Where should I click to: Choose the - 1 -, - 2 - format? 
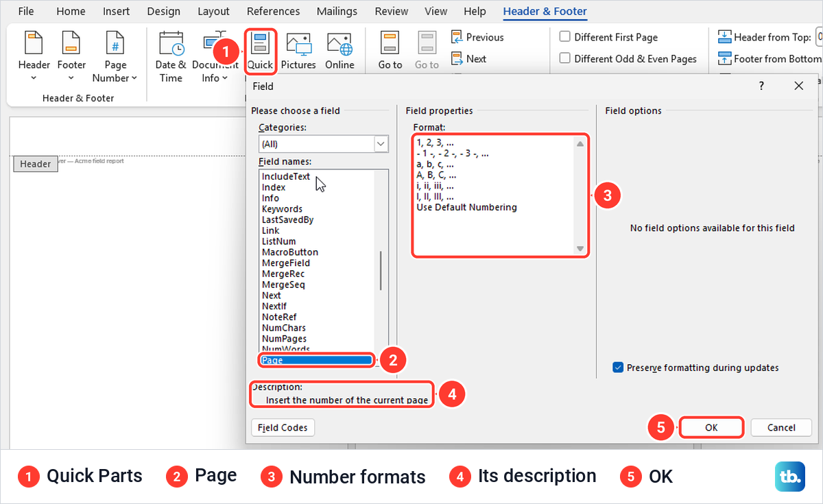(453, 154)
